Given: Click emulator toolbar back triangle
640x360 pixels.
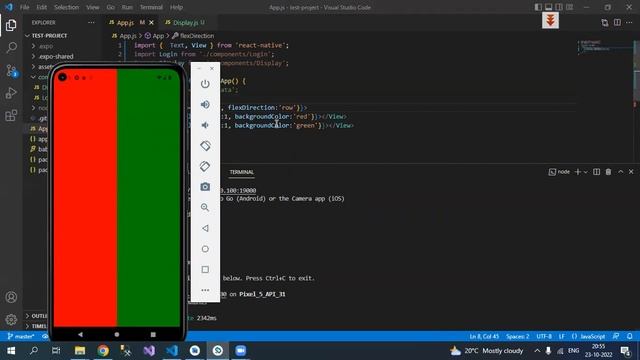Looking at the screenshot, I should pyautogui.click(x=205, y=228).
